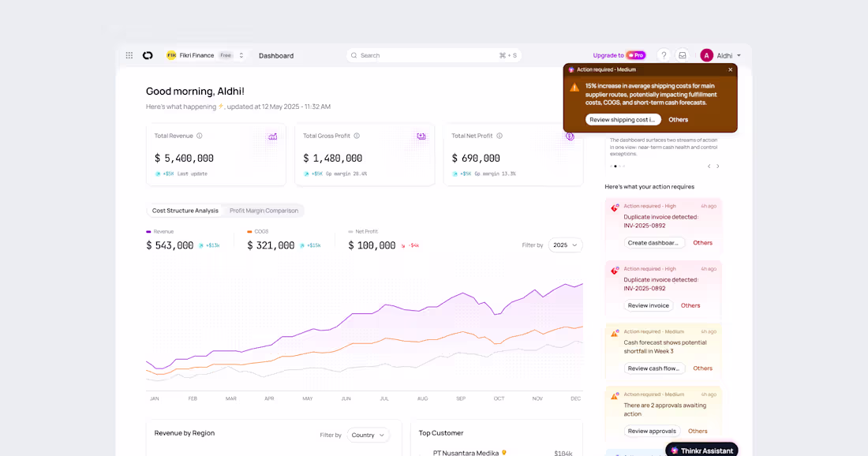Image resolution: width=868 pixels, height=456 pixels.
Task: Click the icon on Total Gross Profit card
Action: click(421, 136)
